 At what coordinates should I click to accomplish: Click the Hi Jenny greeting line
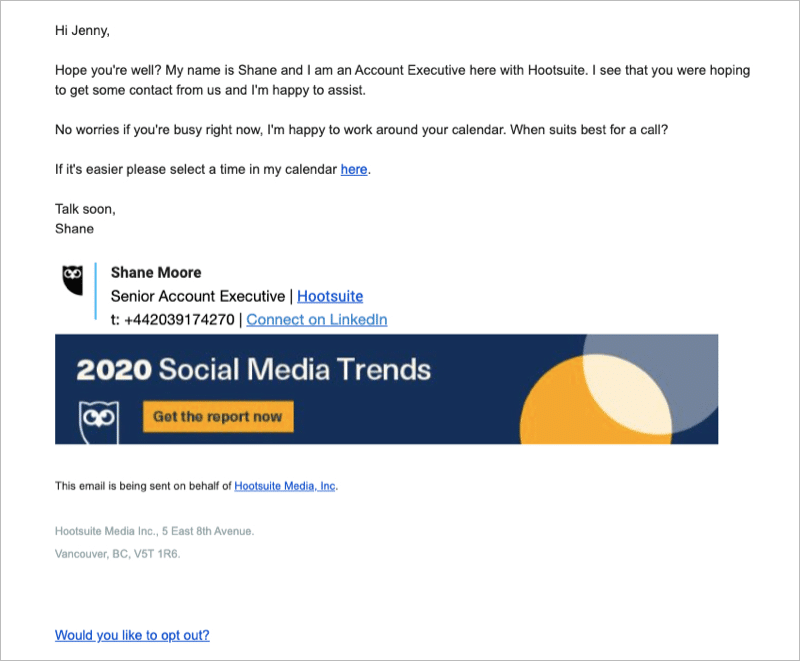pyautogui.click(x=82, y=31)
